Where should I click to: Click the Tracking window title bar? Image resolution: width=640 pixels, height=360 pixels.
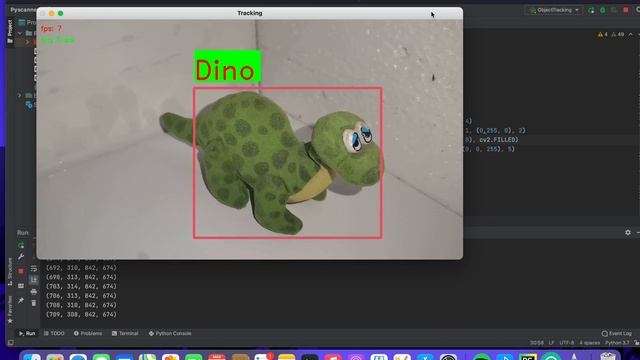click(x=250, y=13)
